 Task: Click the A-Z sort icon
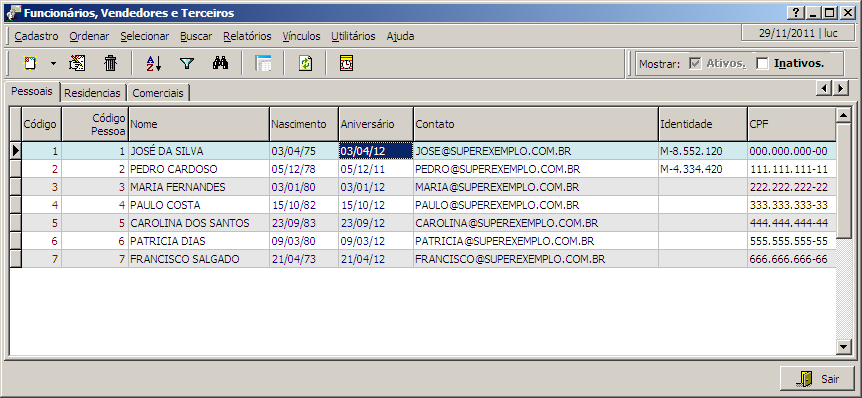(153, 63)
